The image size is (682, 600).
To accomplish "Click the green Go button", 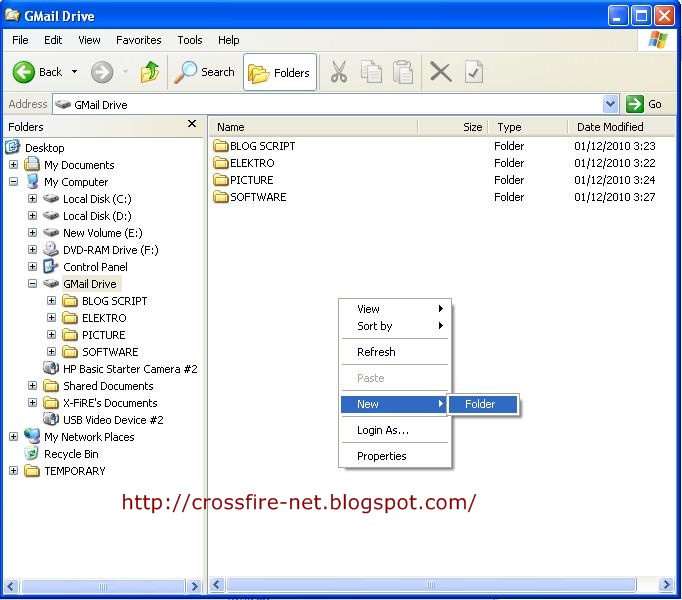I will point(644,104).
